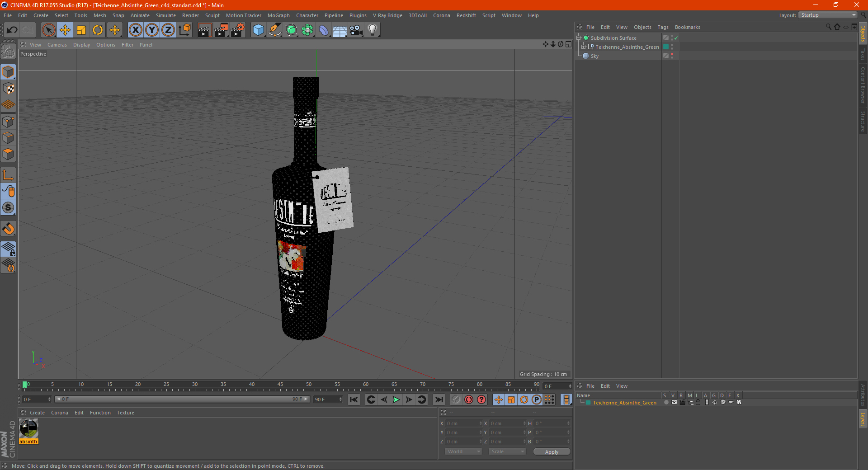Click the timeline range slider bar
The height and width of the screenshot is (470, 868).
pos(182,399)
